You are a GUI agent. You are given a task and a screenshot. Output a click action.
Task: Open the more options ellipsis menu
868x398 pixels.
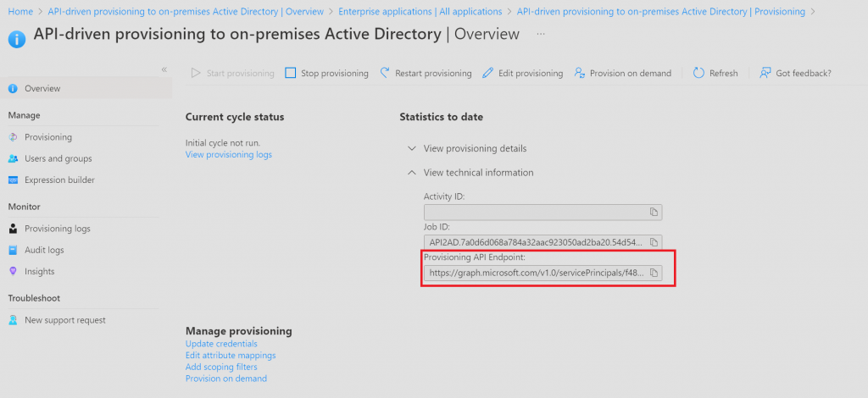pyautogui.click(x=541, y=34)
